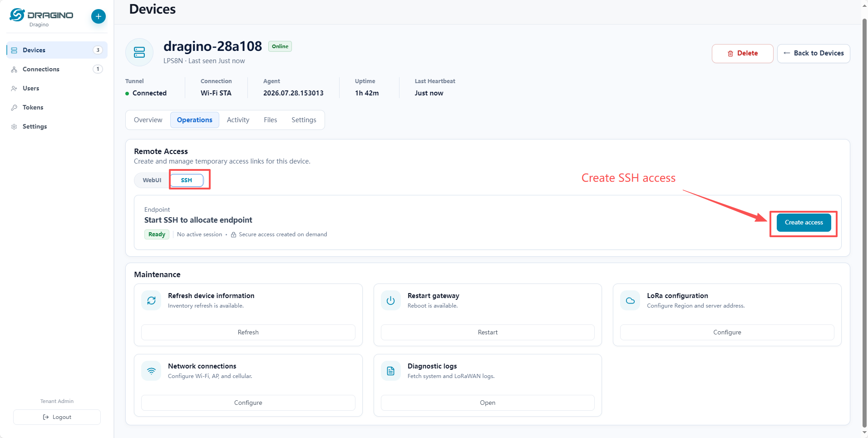Click the Network connections Wi-Fi icon
Screen dimensions: 868x438
pyautogui.click(x=151, y=371)
